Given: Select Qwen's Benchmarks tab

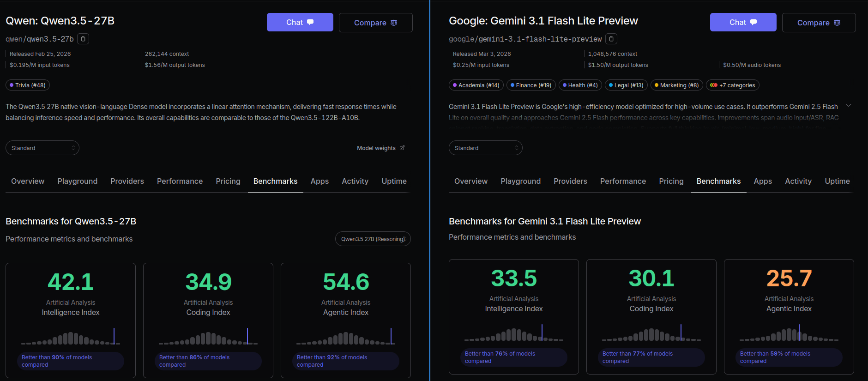Looking at the screenshot, I should point(276,181).
